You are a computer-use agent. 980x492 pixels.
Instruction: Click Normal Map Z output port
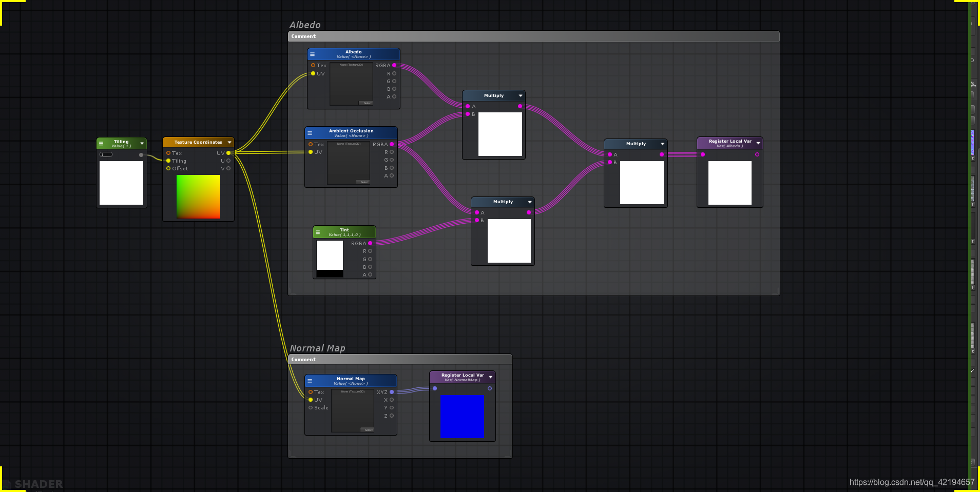point(392,416)
